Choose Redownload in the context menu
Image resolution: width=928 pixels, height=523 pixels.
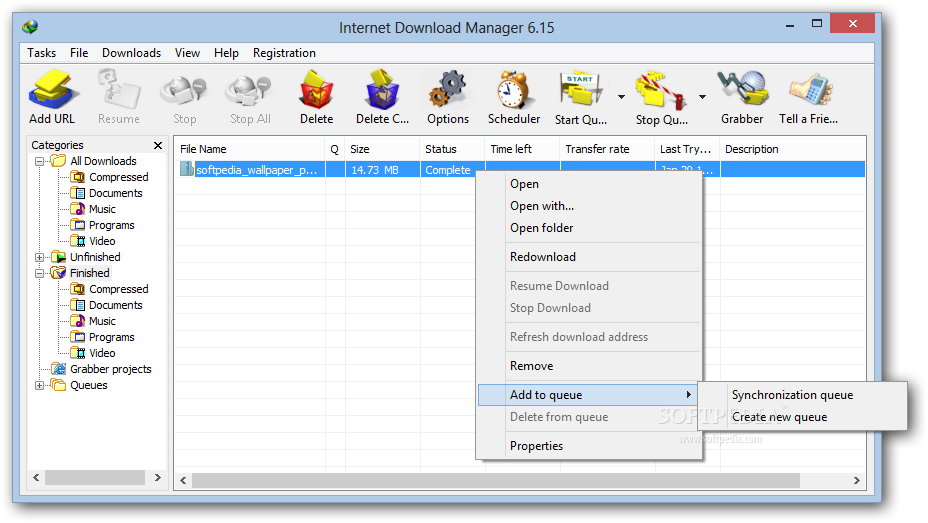pyautogui.click(x=589, y=256)
